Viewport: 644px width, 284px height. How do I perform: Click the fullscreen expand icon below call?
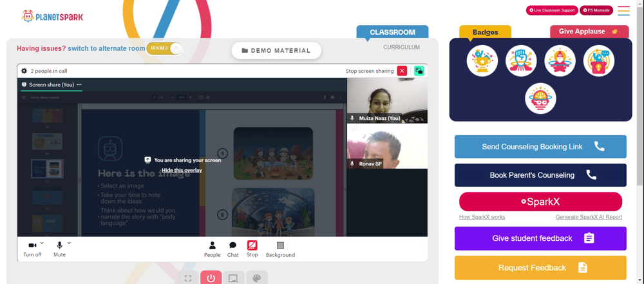click(188, 278)
